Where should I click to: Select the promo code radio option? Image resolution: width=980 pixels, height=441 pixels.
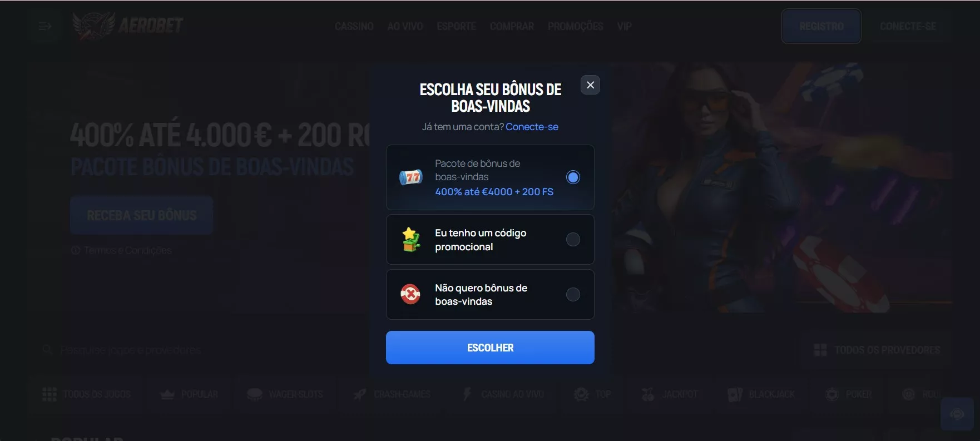coord(573,239)
